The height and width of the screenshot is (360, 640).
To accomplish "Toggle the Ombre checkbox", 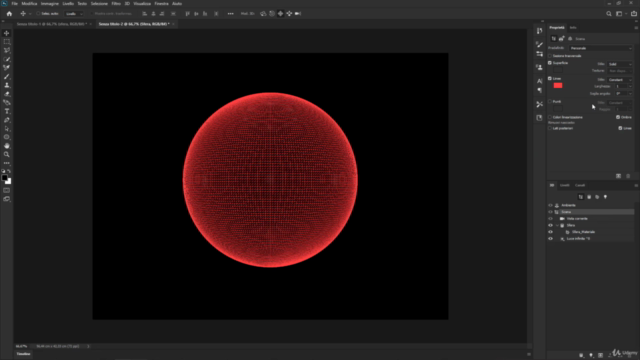I will (618, 117).
